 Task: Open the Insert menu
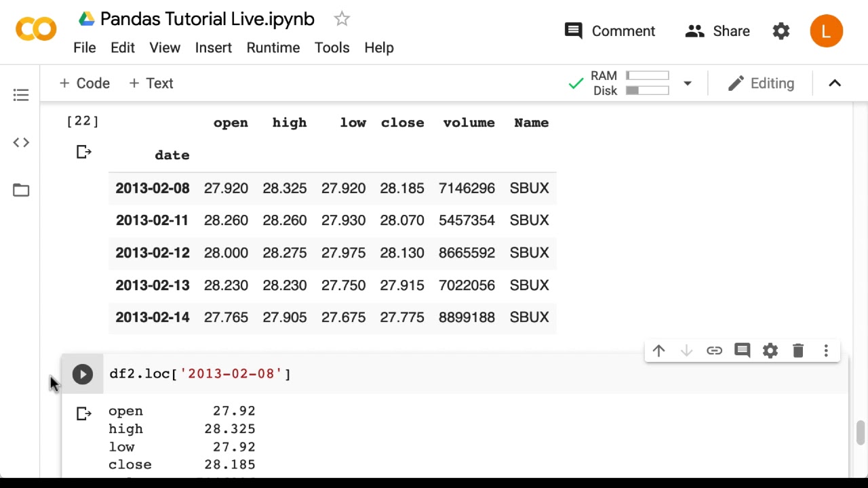click(214, 47)
